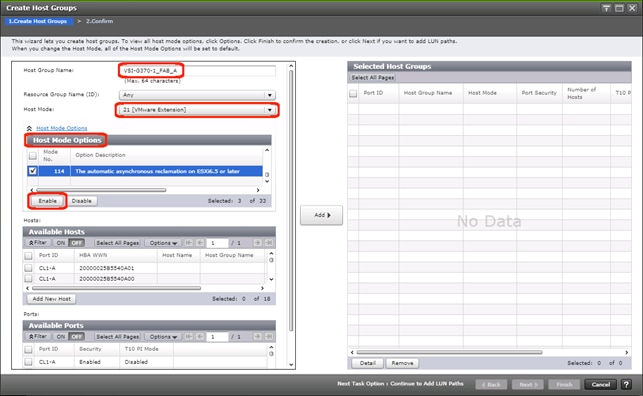Click the left panel vertical scrollbar
The height and width of the screenshot is (396, 643).
[291, 201]
